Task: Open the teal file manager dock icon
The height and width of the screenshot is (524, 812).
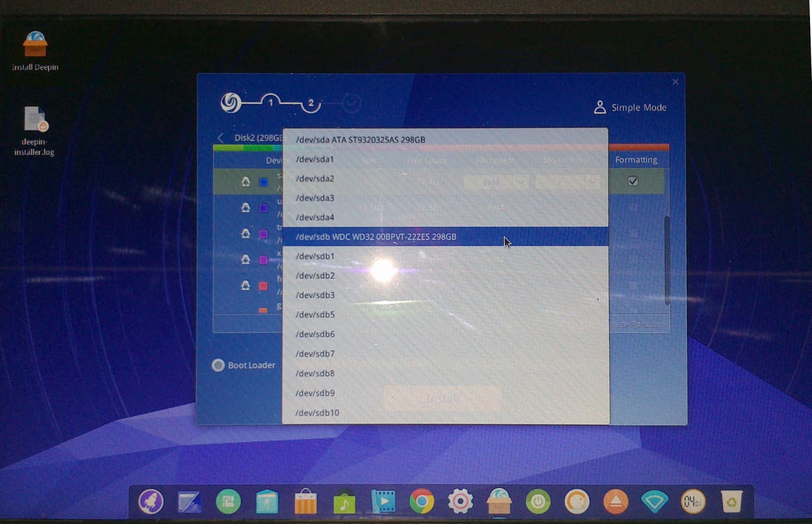Action: click(267, 502)
